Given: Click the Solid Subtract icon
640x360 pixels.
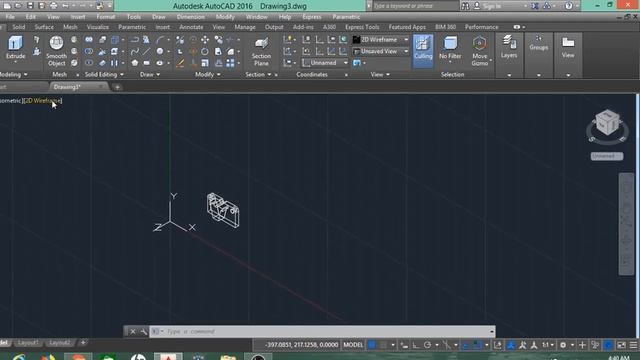Looking at the screenshot, I should tap(89, 51).
